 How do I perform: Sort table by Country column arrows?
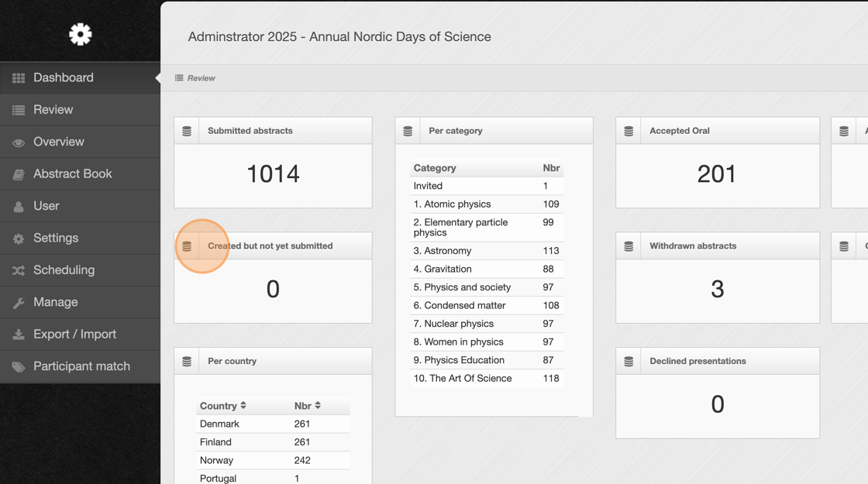243,406
